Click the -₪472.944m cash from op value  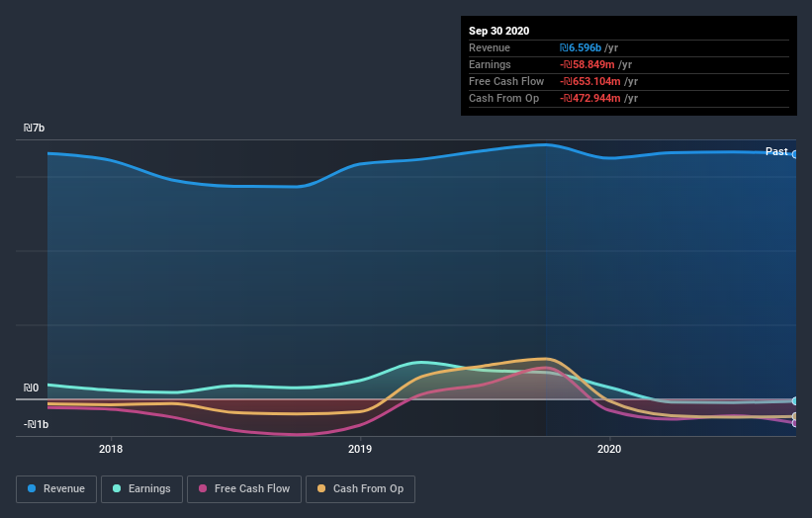point(589,98)
